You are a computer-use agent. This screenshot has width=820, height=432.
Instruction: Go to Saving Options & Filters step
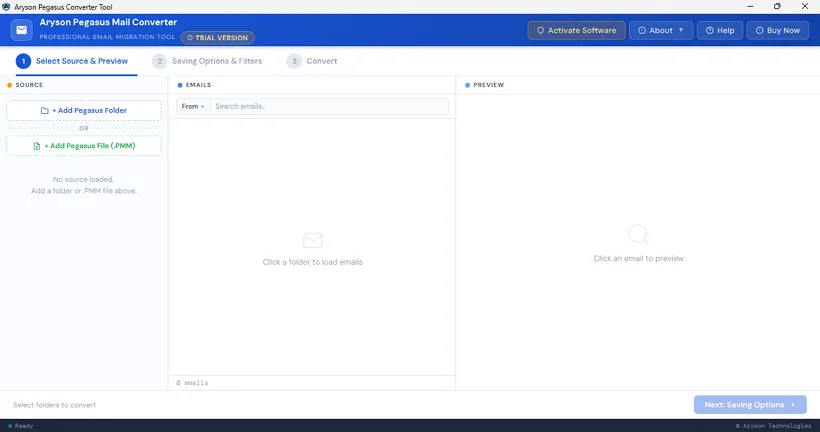[x=207, y=61]
